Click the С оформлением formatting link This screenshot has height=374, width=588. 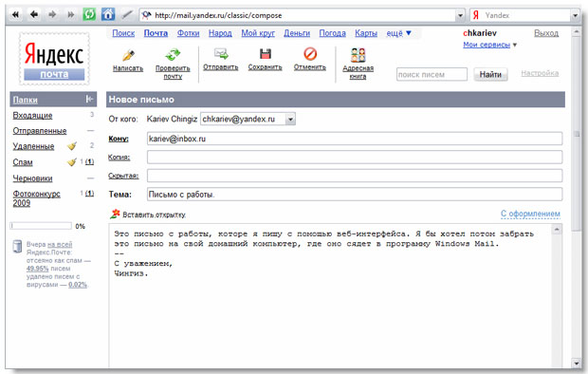(530, 214)
